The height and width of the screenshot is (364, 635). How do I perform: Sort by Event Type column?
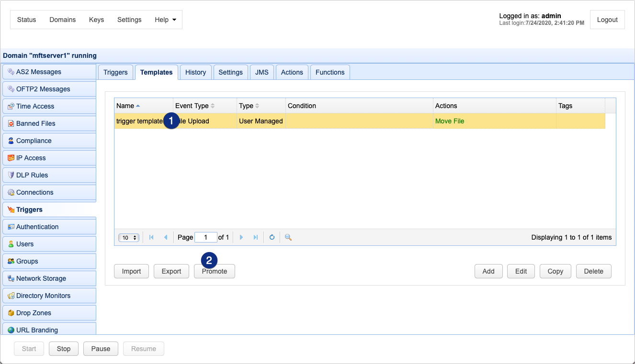point(205,106)
